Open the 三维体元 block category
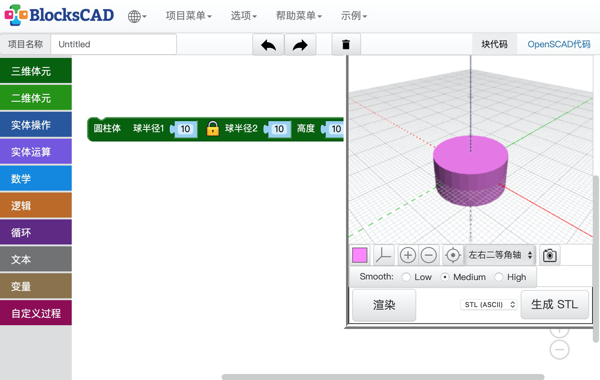This screenshot has height=380, width=600. [x=36, y=71]
